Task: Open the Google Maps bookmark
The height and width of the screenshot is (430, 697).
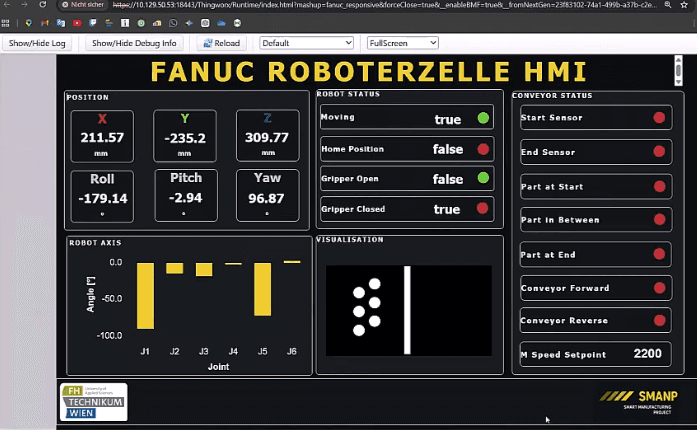Action: tap(29, 23)
